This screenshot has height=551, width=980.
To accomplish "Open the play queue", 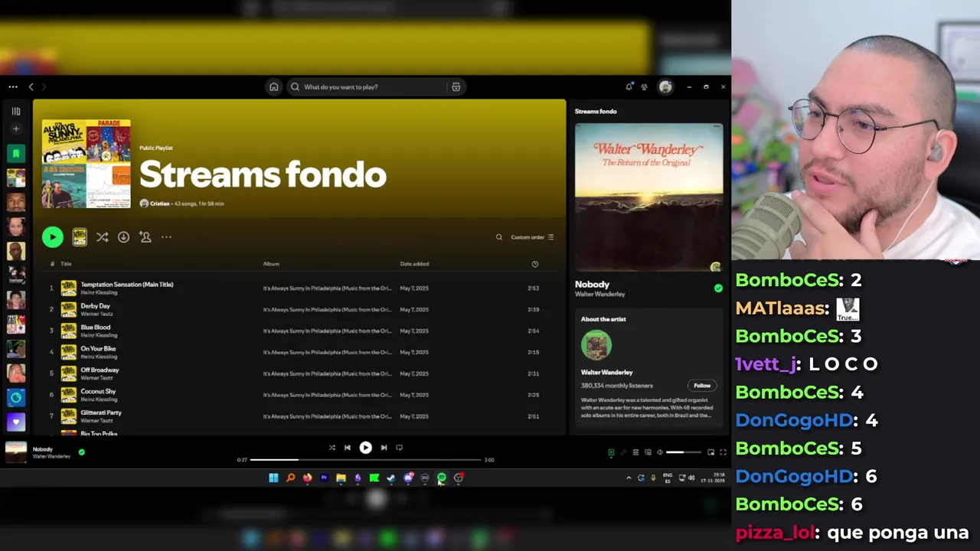I will (x=635, y=452).
